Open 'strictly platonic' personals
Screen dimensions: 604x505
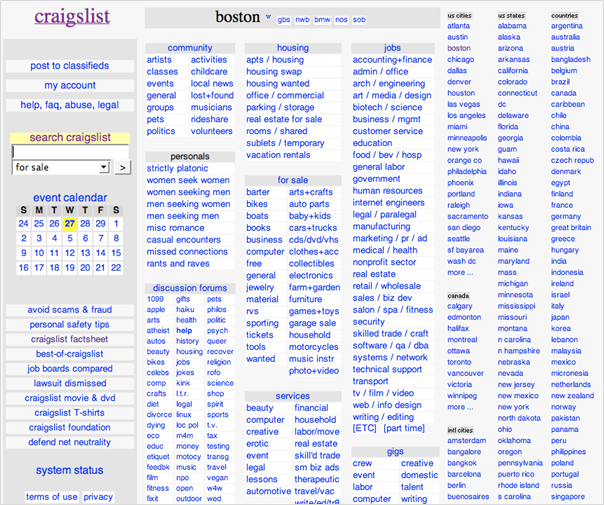click(x=177, y=168)
